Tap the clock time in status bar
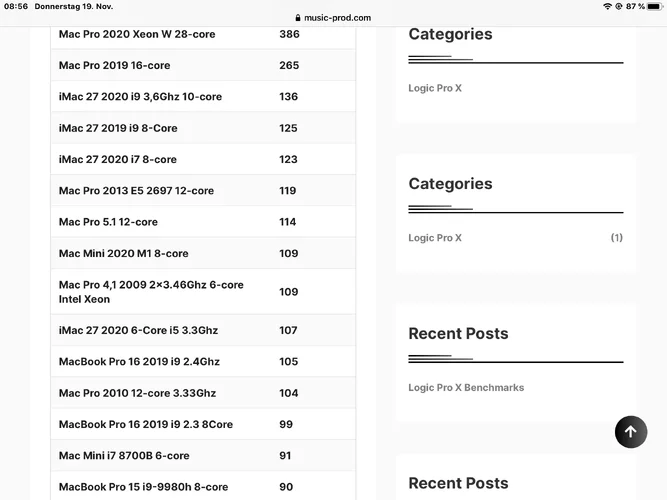This screenshot has width=667, height=500. (16, 6)
